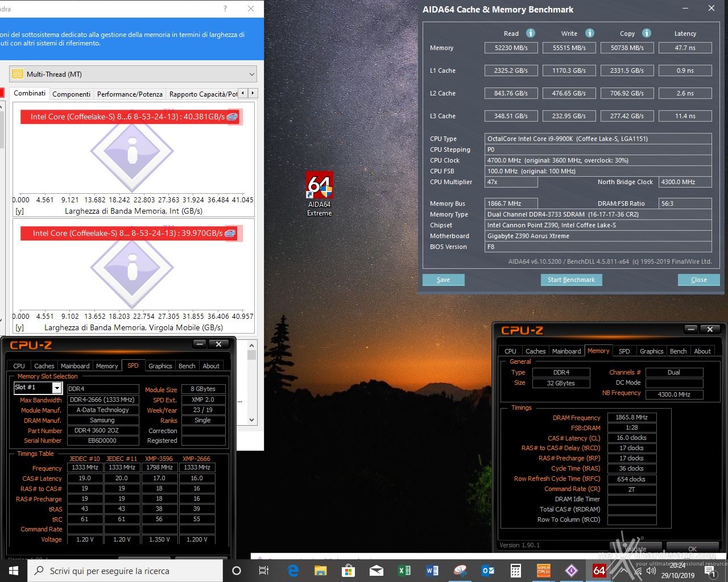Switch to AIDA64 in the taskbar
The width and height of the screenshot is (728, 582).
(x=599, y=571)
